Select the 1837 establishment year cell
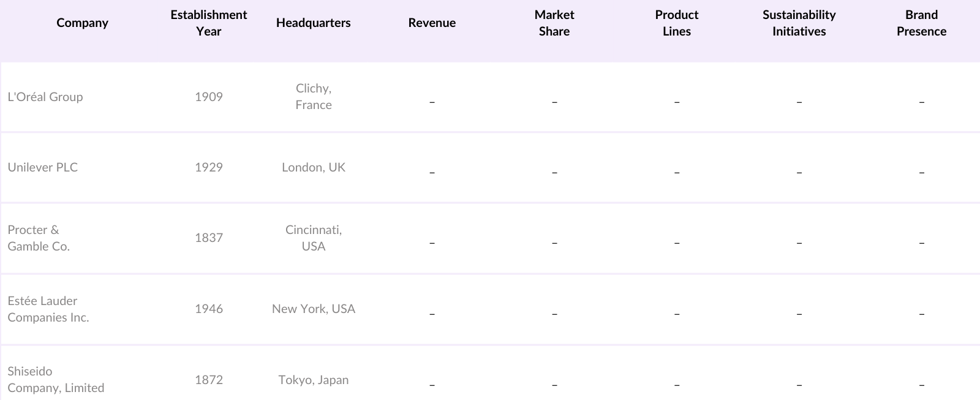980x400 pixels. coord(209,238)
